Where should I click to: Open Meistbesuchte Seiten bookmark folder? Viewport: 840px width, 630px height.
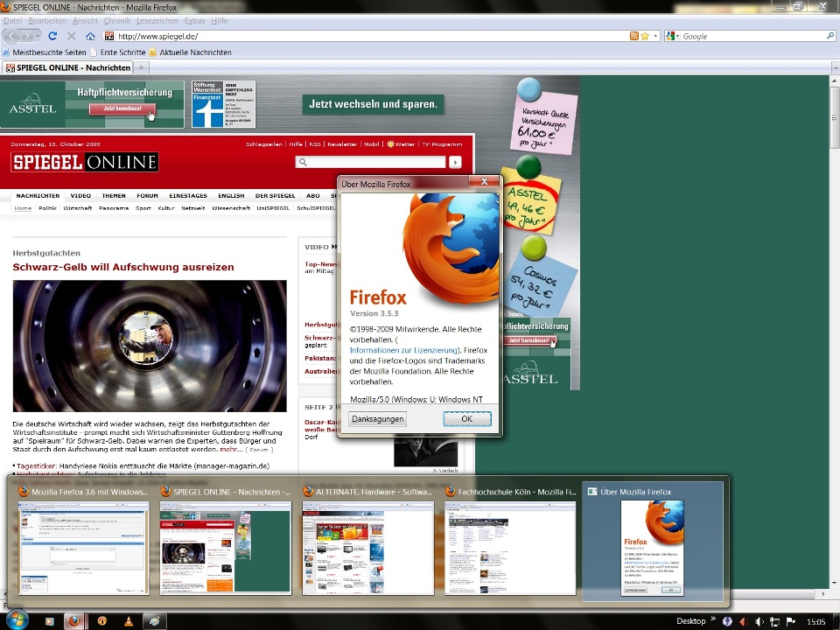point(45,52)
